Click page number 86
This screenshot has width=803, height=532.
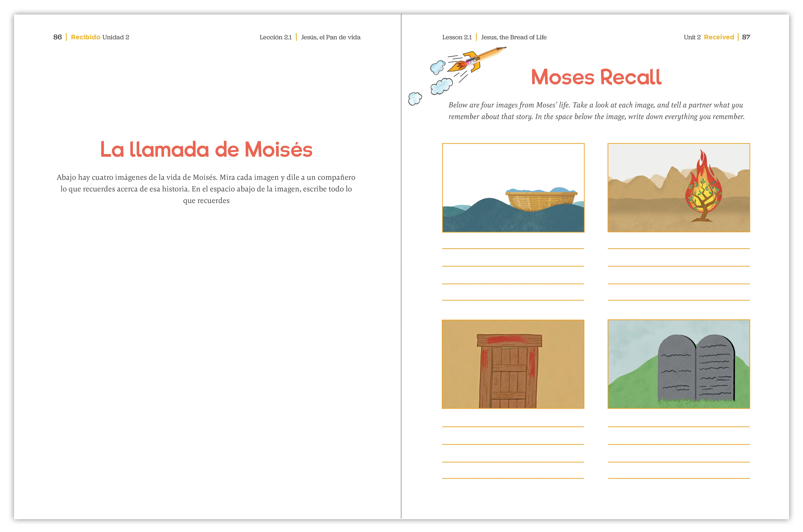click(x=57, y=37)
